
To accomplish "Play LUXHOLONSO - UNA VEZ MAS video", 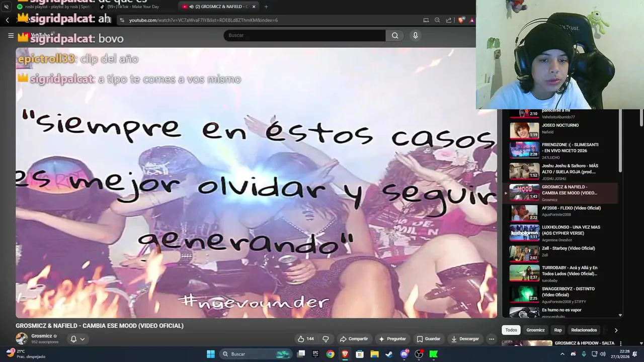I will (560, 233).
